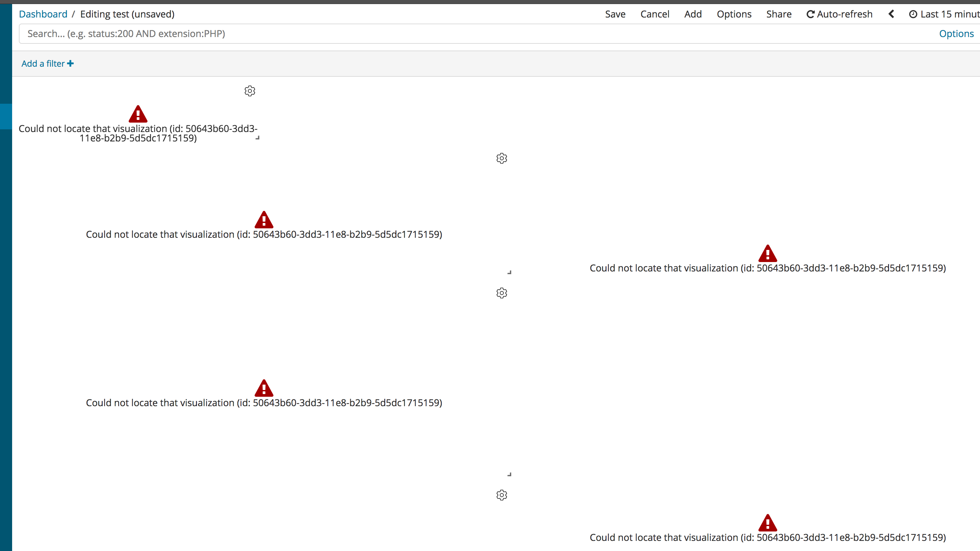Open gear menu on bottom error panel

501,495
